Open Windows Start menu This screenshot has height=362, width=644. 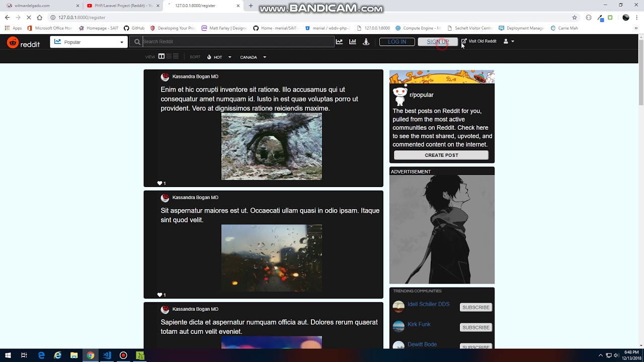click(x=8, y=355)
